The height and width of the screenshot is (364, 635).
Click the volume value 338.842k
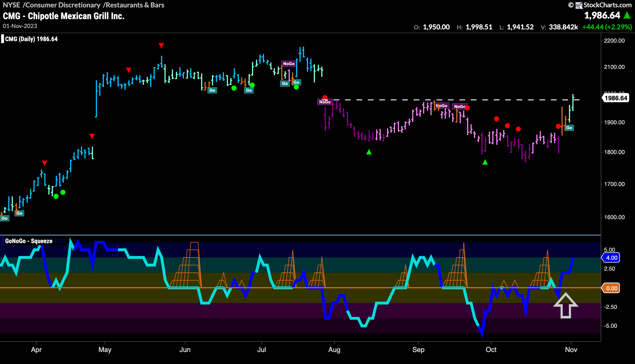563,27
